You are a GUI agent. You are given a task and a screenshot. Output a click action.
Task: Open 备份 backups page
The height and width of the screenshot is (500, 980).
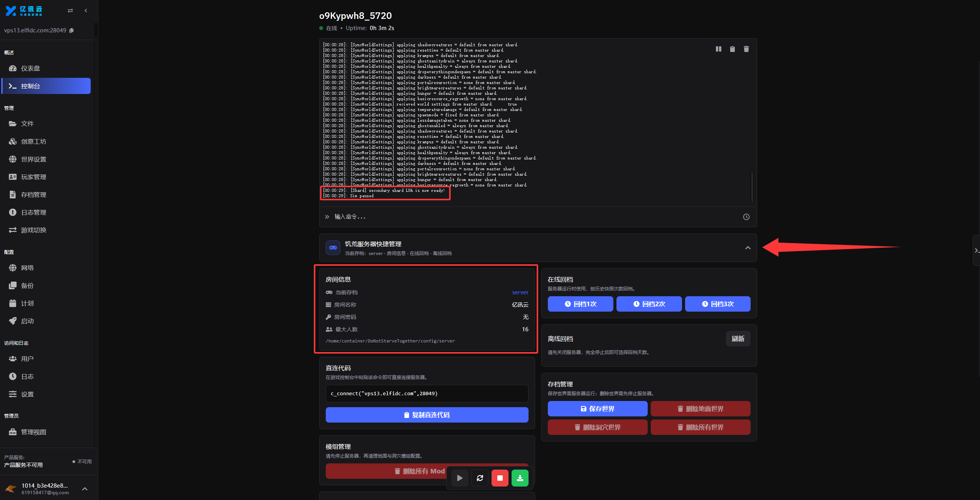[46, 285]
